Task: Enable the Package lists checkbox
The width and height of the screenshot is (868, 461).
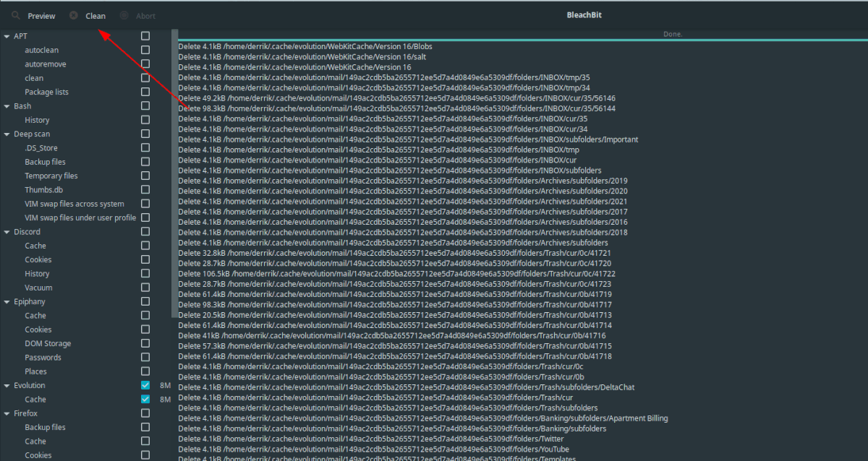Action: [145, 92]
